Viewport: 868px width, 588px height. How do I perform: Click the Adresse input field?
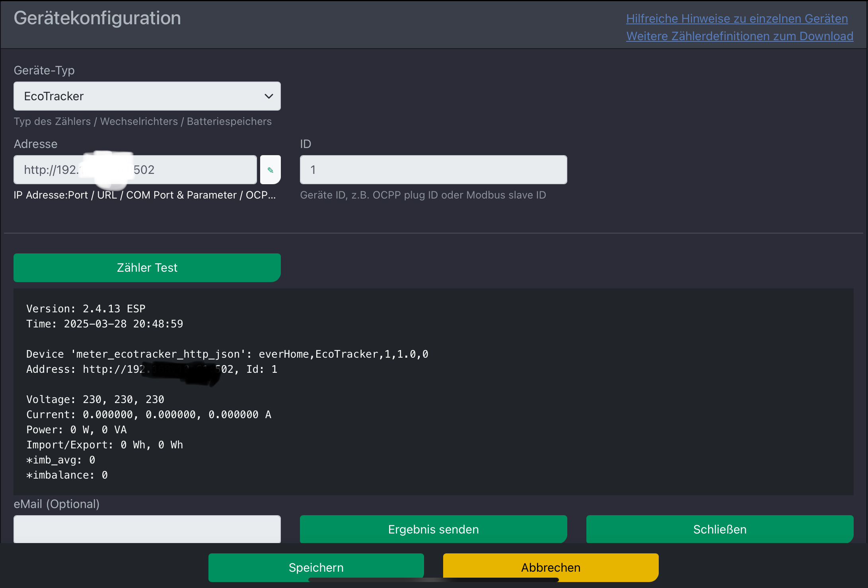pos(135,170)
